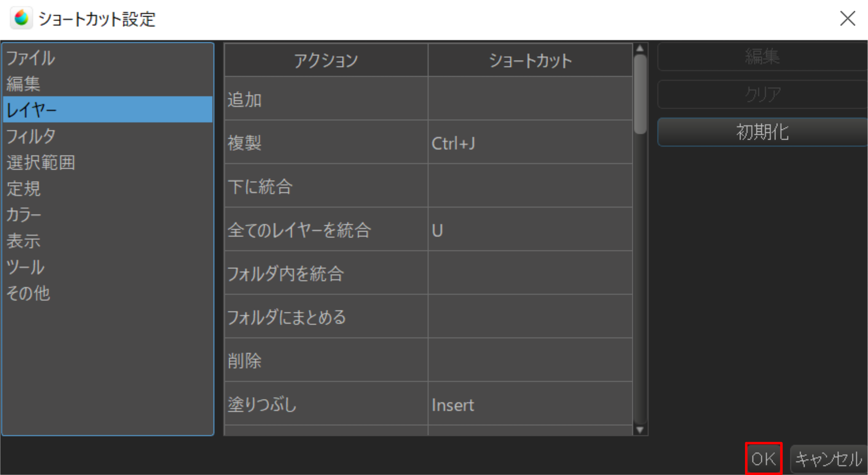The width and height of the screenshot is (868, 475).
Task: Select the カラー category
Action: (108, 214)
